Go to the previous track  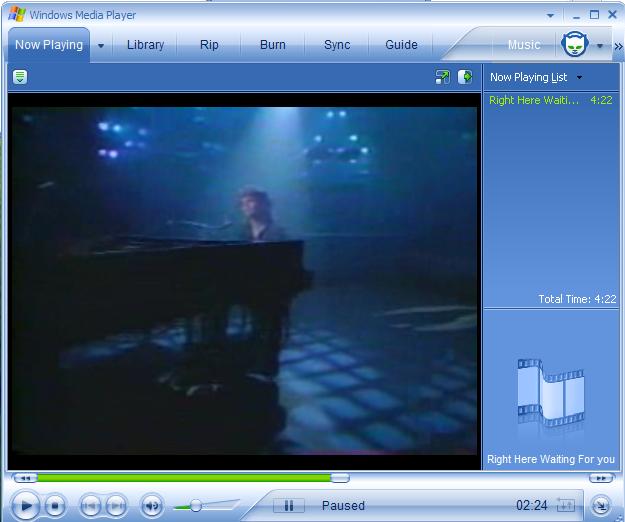(90, 506)
